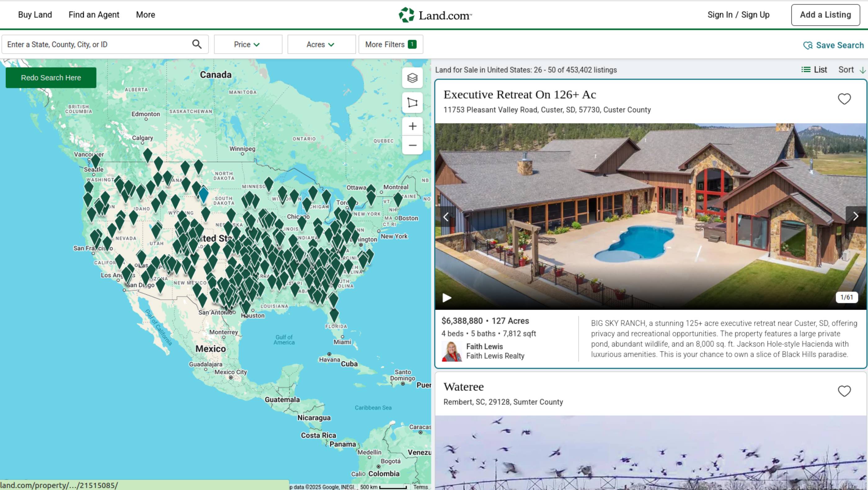Click the Save Search heart icon
The height and width of the screenshot is (490, 868).
pyautogui.click(x=807, y=46)
